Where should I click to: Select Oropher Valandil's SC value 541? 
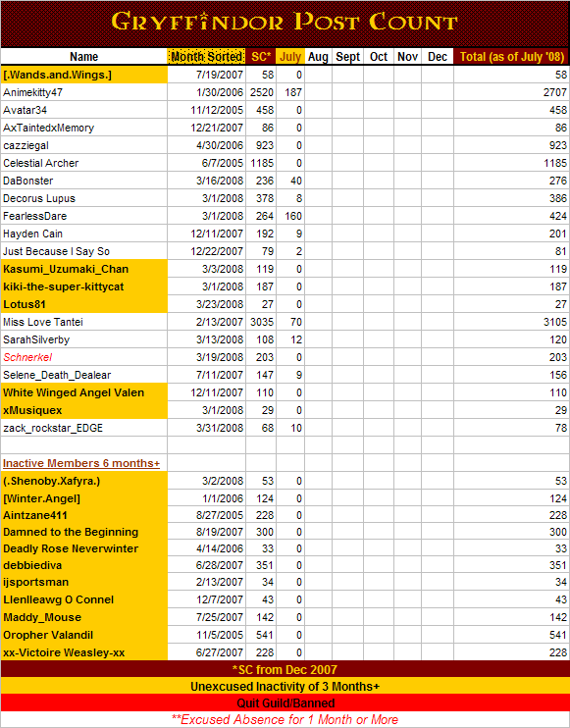[261, 635]
